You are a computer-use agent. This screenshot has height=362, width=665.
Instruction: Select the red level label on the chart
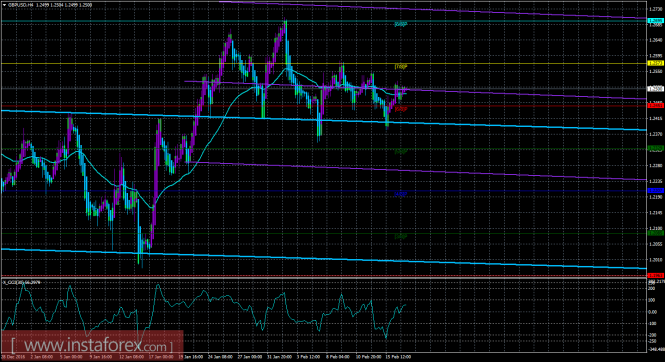point(401,109)
